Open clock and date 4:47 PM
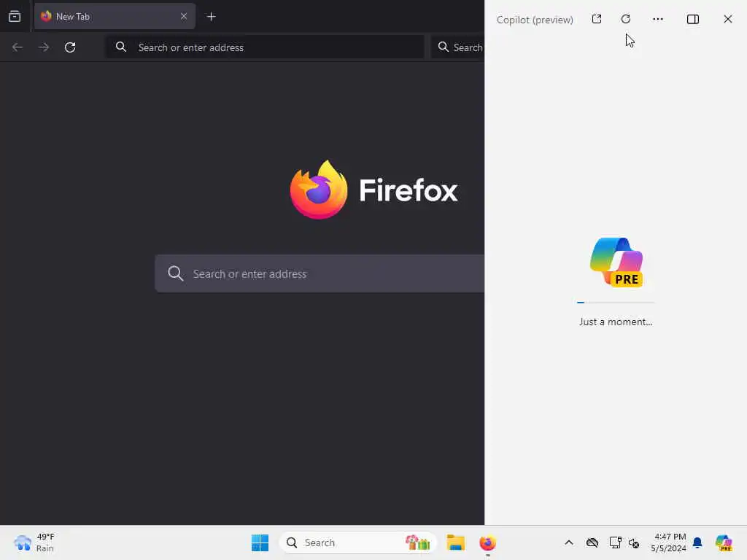Image resolution: width=747 pixels, height=560 pixels. click(x=668, y=542)
